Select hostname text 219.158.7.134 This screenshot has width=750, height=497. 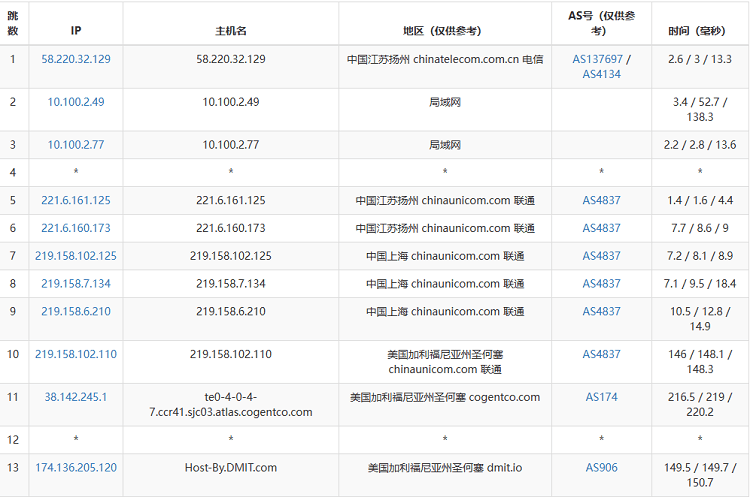[x=231, y=284]
